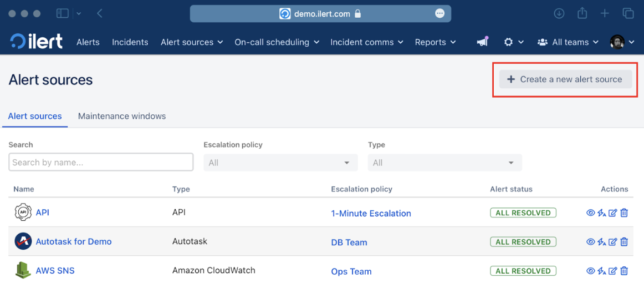Click the Autotask type cell
Screen dimensions: 644x283
[x=190, y=241]
